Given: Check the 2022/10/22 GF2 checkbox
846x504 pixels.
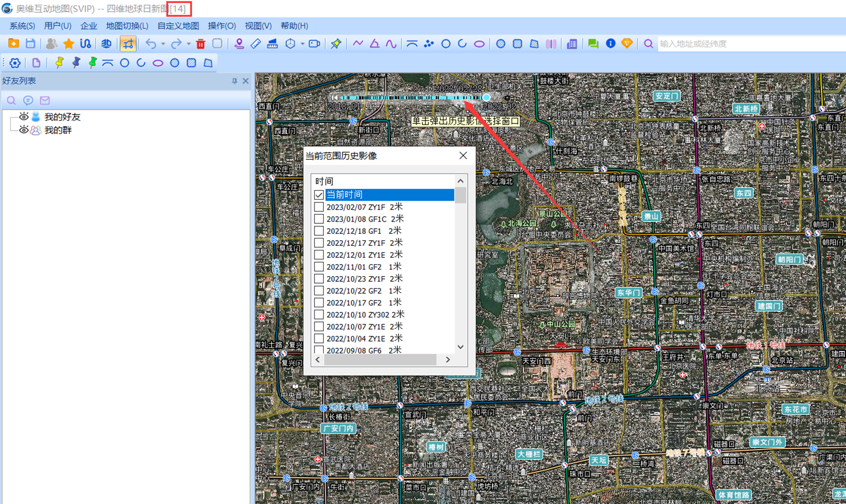Looking at the screenshot, I should pos(319,291).
